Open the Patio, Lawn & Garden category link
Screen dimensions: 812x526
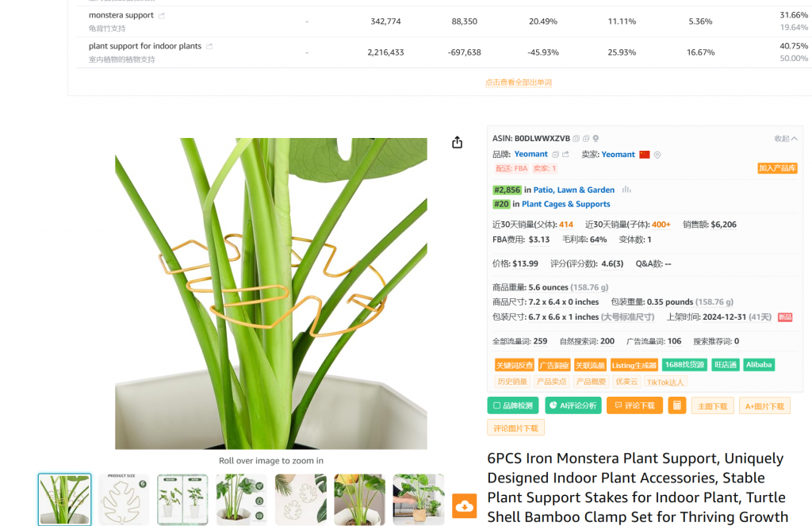574,190
